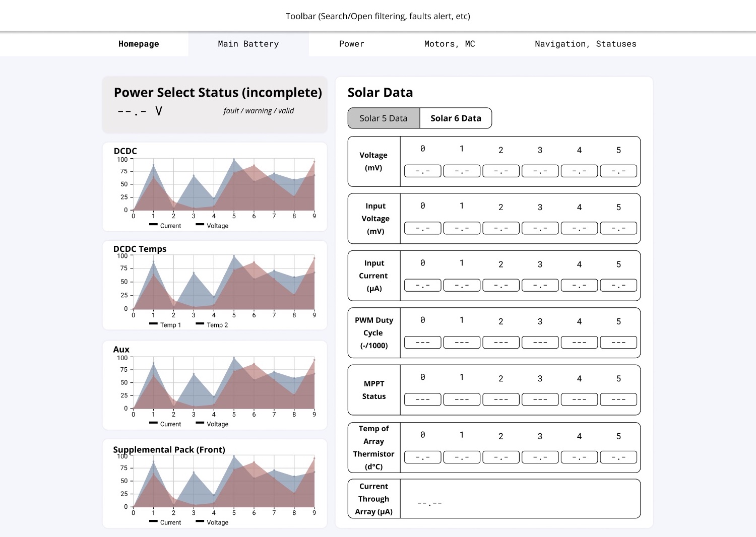The height and width of the screenshot is (537, 756).
Task: Open the Motors, MC tab
Action: click(x=449, y=44)
